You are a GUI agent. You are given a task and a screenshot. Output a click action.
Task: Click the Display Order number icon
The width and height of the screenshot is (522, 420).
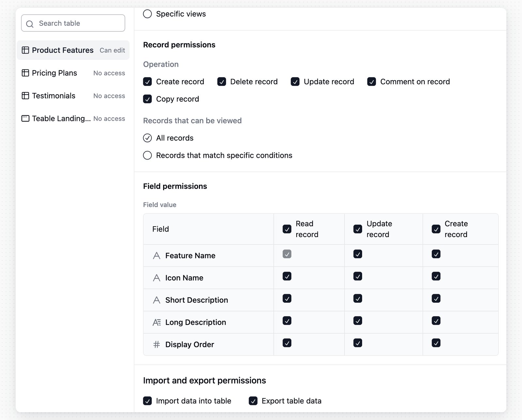(x=157, y=344)
